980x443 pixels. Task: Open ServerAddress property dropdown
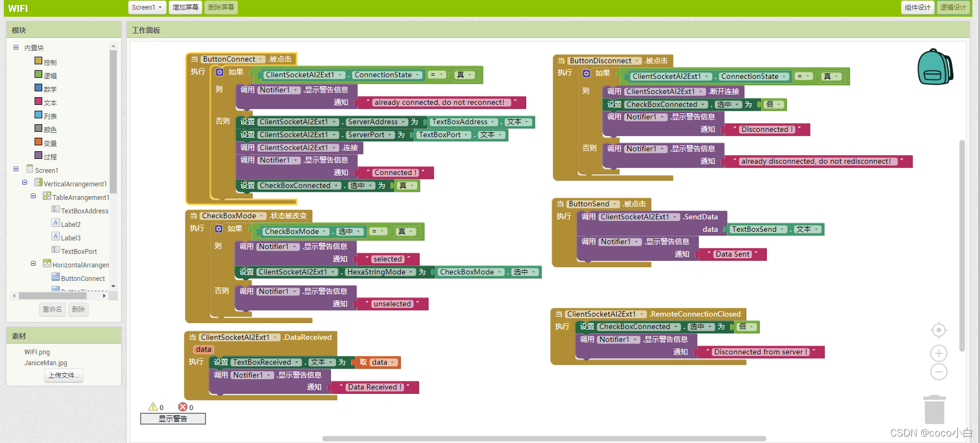(x=376, y=122)
